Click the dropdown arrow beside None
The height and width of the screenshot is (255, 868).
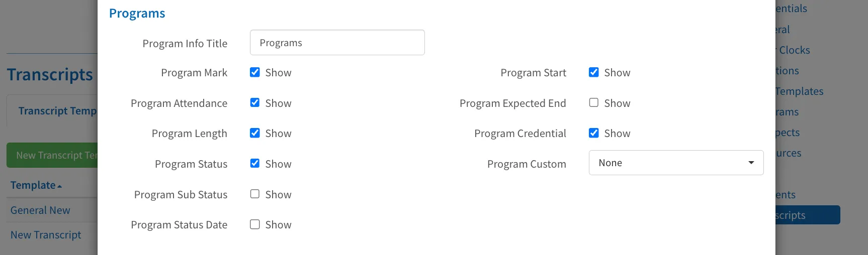click(751, 163)
